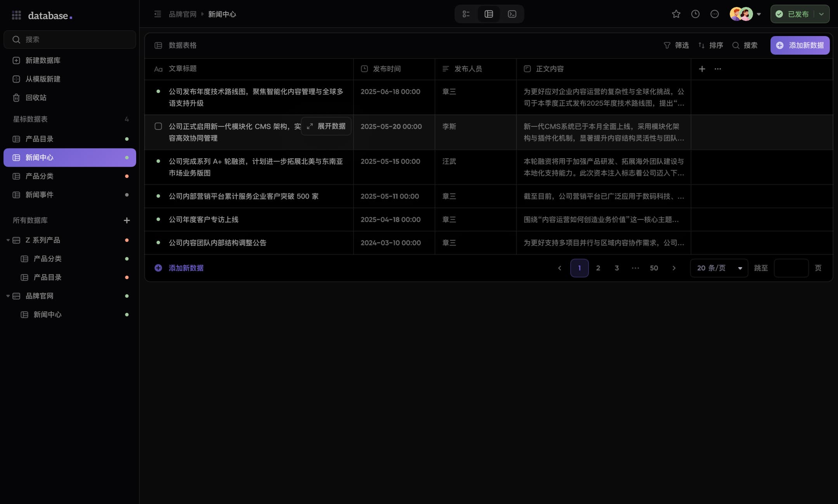The width and height of the screenshot is (838, 504).
Task: Switch to the form view icon
Action: click(466, 14)
